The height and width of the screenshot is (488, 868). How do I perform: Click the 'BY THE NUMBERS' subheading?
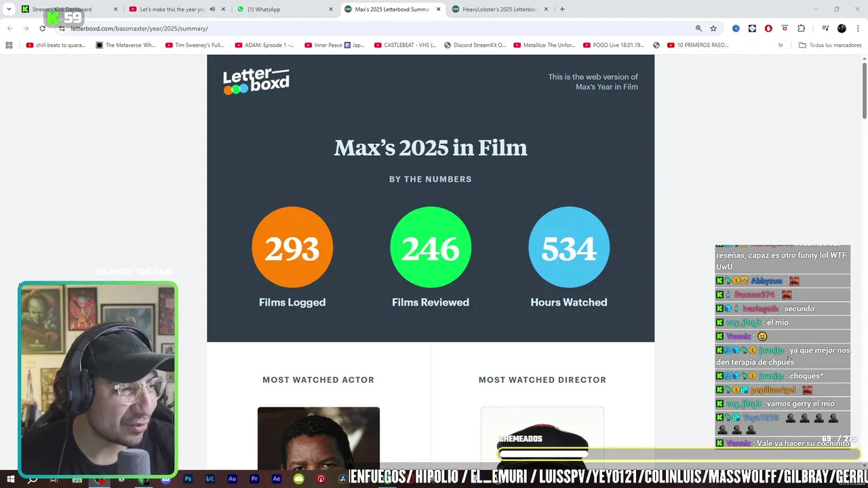pyautogui.click(x=431, y=179)
